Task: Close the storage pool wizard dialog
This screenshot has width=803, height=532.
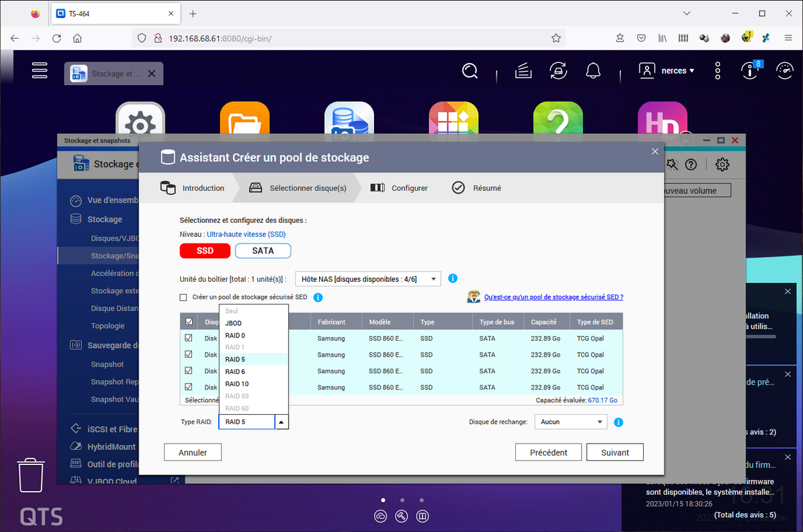Action: pyautogui.click(x=655, y=151)
